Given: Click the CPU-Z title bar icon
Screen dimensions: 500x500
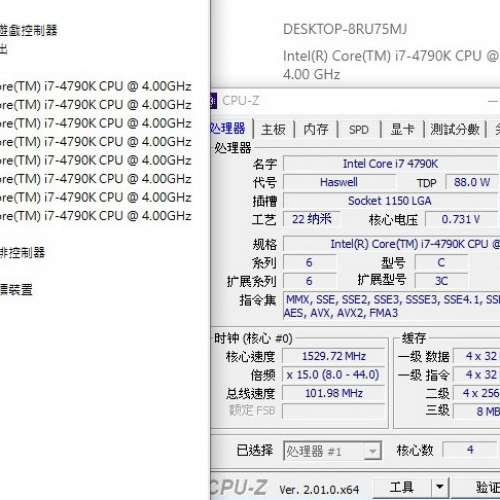Looking at the screenshot, I should point(213,101).
